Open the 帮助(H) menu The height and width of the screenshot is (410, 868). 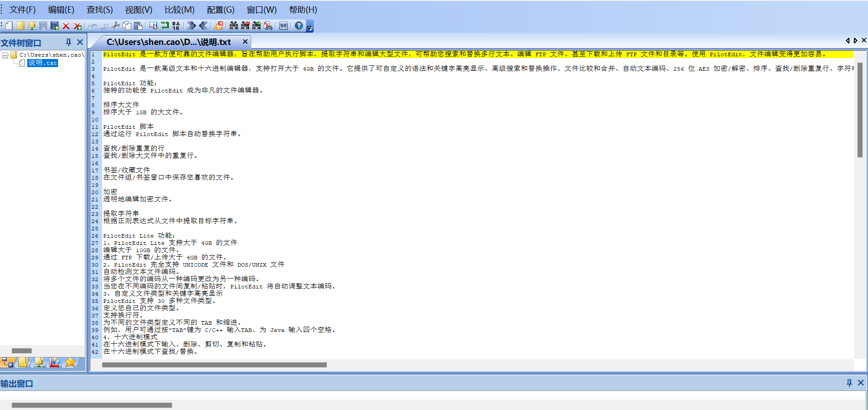coord(303,10)
